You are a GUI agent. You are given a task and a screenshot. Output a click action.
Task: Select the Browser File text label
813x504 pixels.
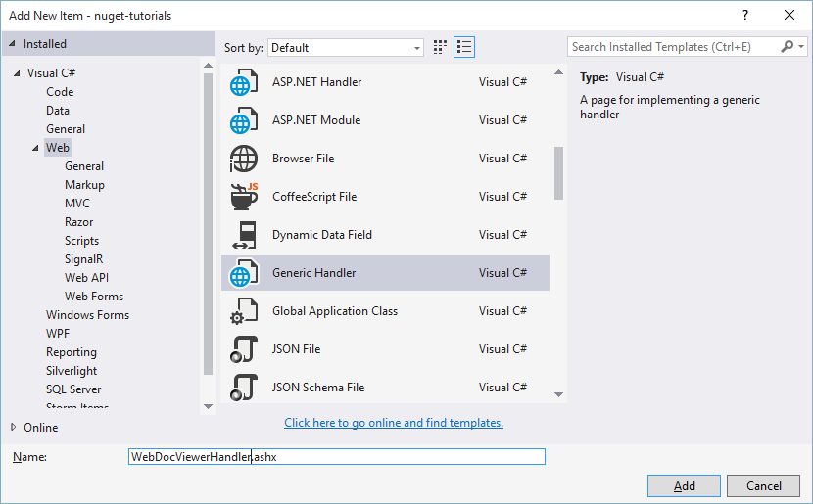(x=303, y=159)
